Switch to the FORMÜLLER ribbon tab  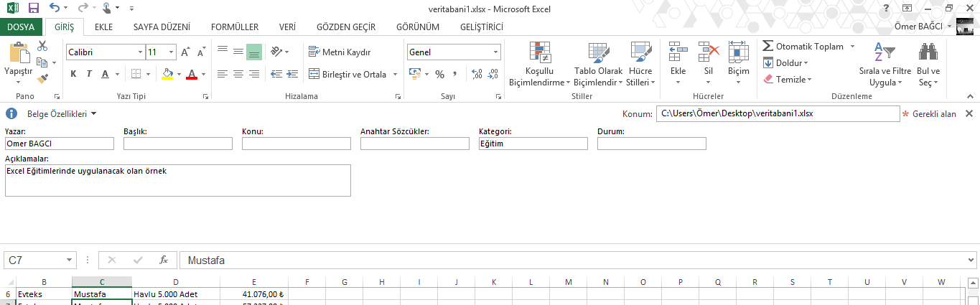(x=234, y=27)
